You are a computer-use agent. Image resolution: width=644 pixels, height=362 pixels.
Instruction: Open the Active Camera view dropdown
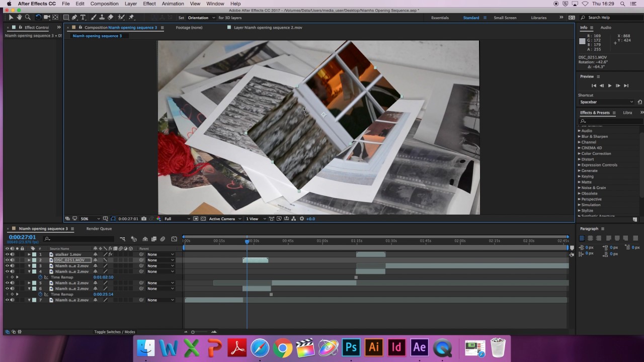coord(224,219)
